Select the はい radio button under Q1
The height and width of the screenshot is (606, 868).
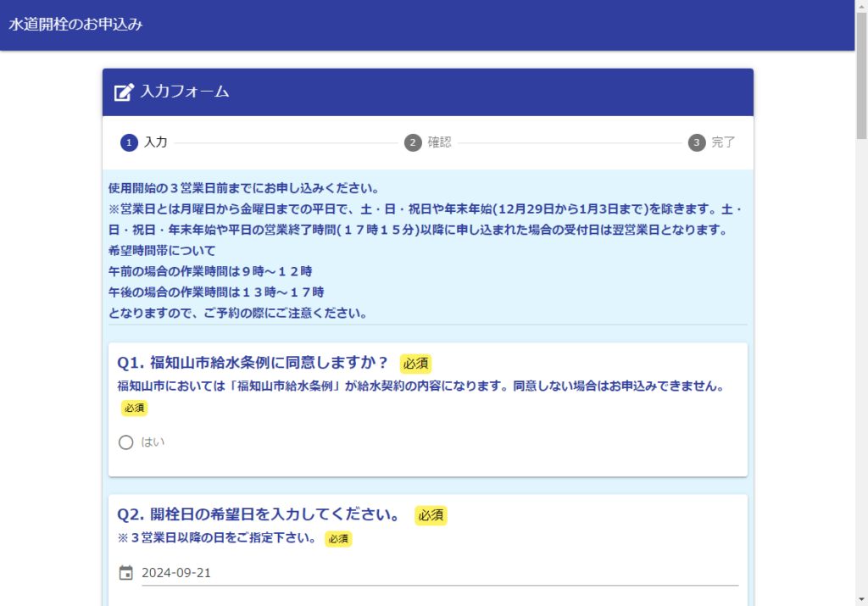[126, 442]
